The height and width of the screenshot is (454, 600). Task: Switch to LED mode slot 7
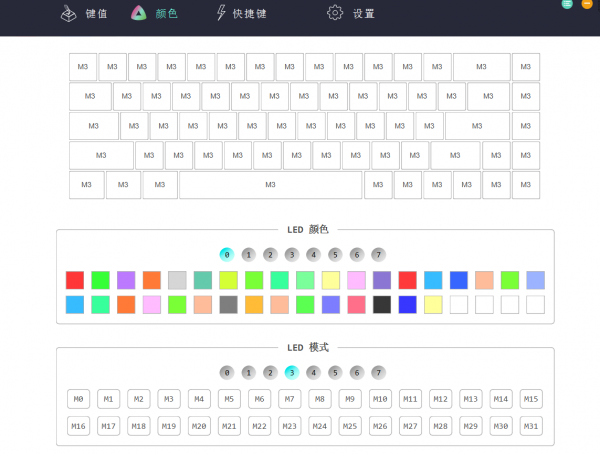(x=378, y=372)
